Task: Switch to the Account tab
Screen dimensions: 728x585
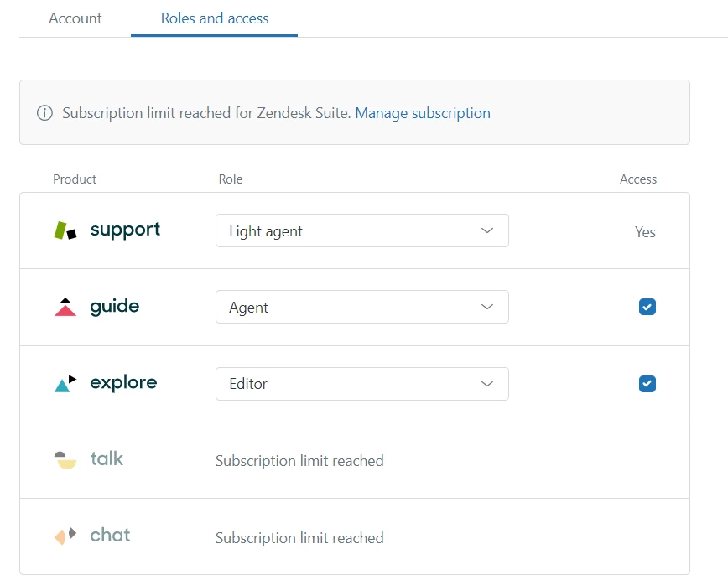Action: coord(75,18)
